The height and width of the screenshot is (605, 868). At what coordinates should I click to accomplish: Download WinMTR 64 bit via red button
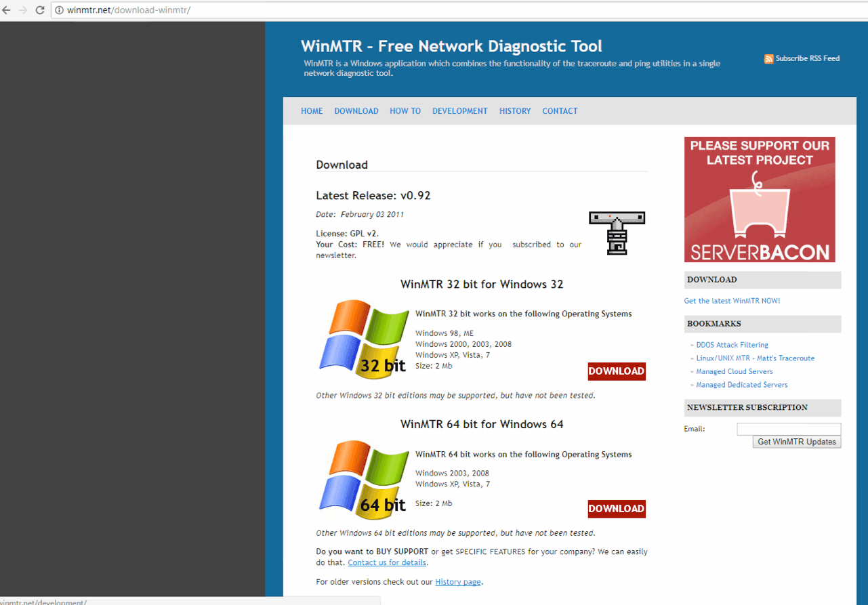(617, 509)
